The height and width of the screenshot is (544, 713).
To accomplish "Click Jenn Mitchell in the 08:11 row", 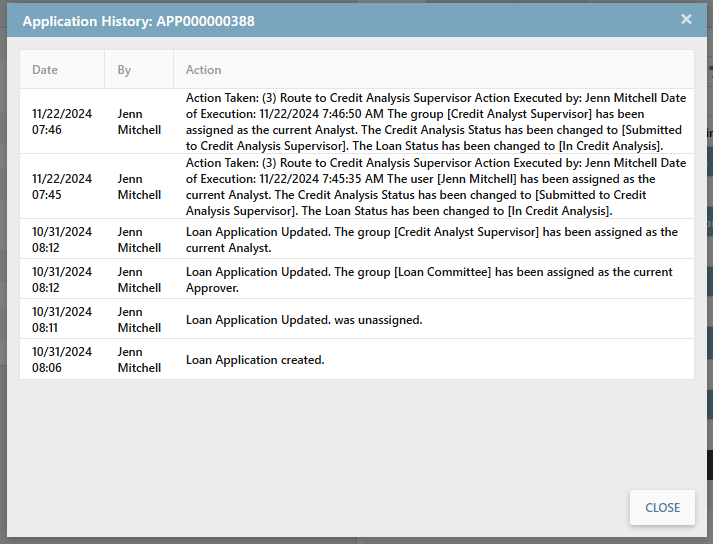I will tap(139, 319).
